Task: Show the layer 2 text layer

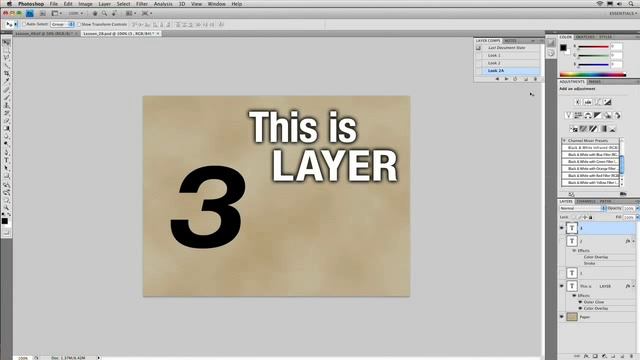Action: tap(562, 241)
